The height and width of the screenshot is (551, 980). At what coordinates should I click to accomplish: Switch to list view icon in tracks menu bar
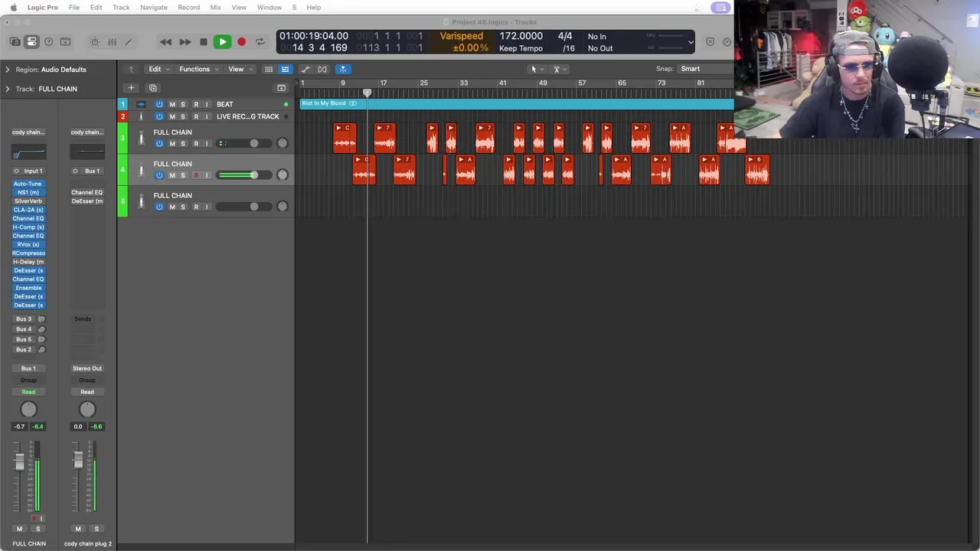click(285, 69)
